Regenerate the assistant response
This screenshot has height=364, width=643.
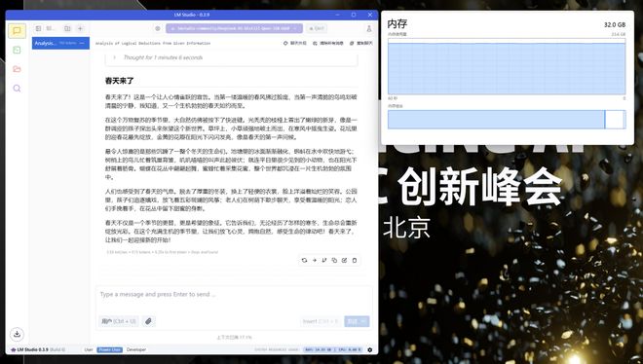point(304,260)
